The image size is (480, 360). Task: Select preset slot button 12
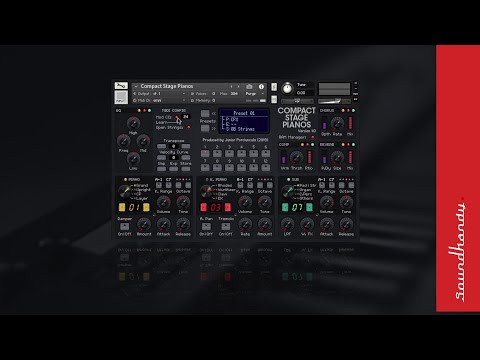(266, 167)
